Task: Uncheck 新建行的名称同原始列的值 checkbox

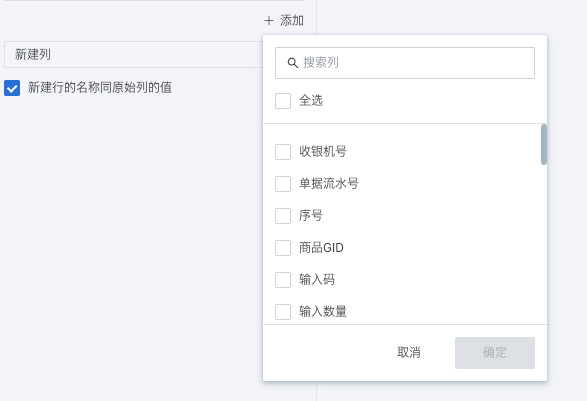Action: (x=12, y=88)
